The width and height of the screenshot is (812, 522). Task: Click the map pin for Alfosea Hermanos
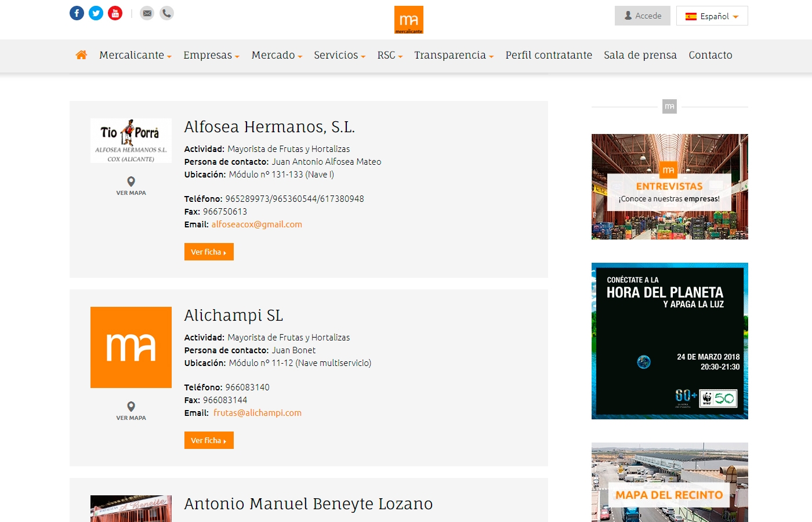[131, 182]
